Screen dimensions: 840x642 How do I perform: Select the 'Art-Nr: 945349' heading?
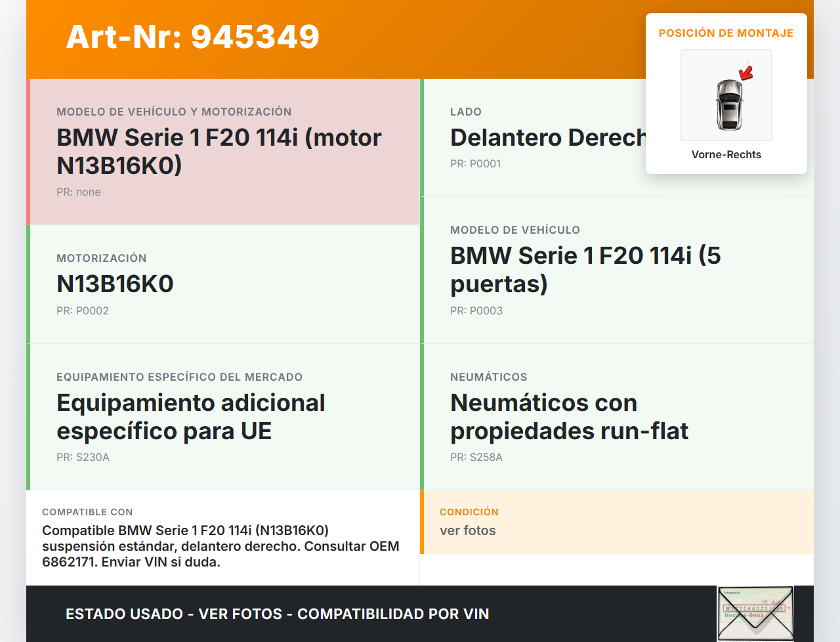pyautogui.click(x=193, y=37)
